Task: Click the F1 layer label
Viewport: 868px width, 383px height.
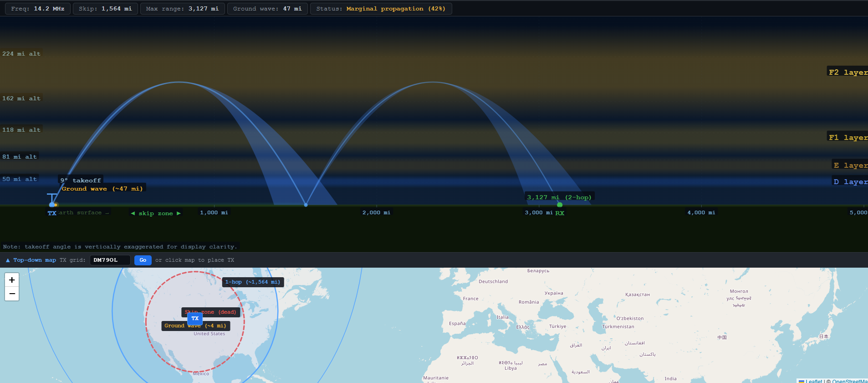Action: [x=848, y=137]
